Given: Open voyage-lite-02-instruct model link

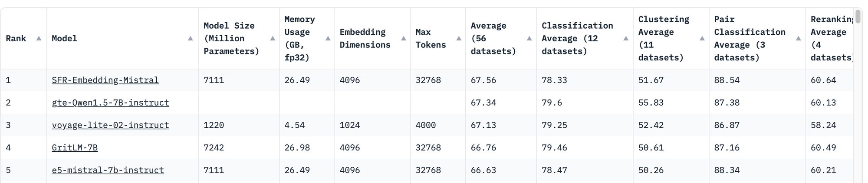Looking at the screenshot, I should [x=110, y=125].
